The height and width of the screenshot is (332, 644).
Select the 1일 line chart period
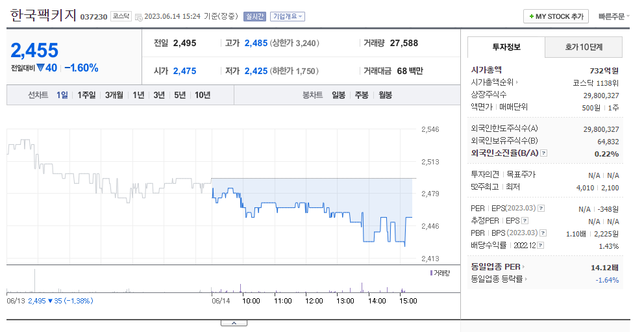tap(62, 95)
